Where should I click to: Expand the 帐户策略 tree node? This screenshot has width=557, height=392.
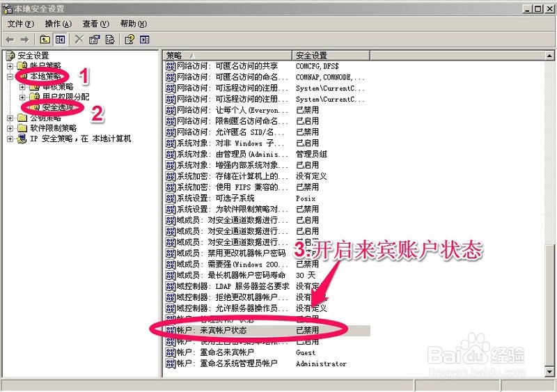pos(10,66)
